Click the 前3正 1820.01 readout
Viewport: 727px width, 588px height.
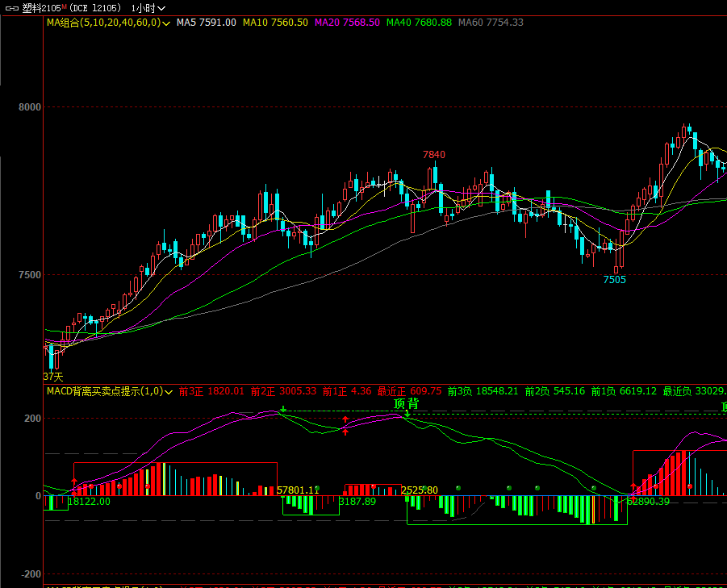click(211, 391)
